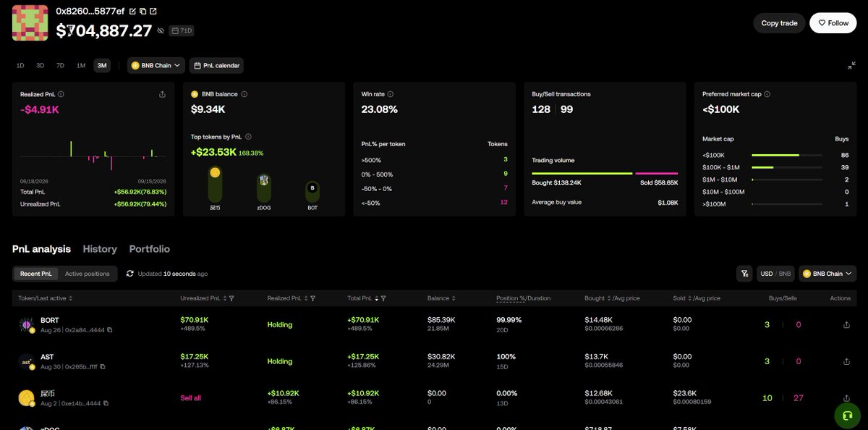Hide the wallet balance with eye icon
Viewport: 868px width, 430px height.
point(161,31)
